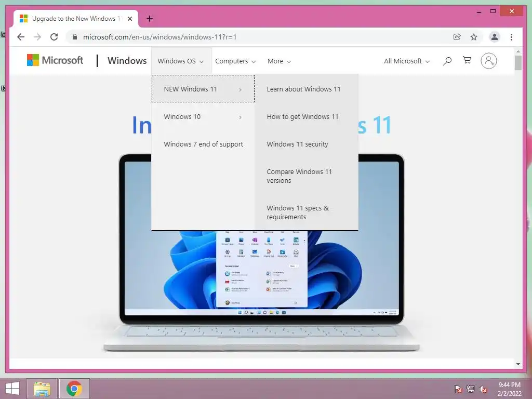Close the Upgrade to the New Windows tab
The image size is (532, 399).
(x=129, y=19)
